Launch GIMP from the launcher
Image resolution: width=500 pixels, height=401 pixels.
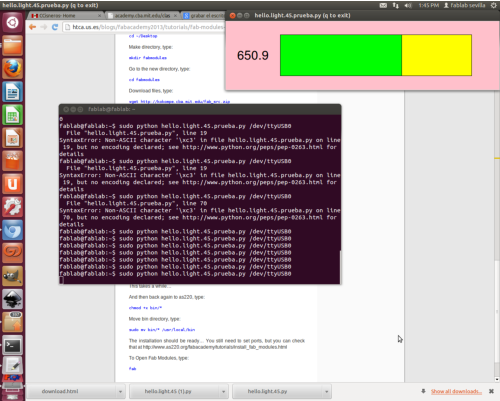[12, 276]
